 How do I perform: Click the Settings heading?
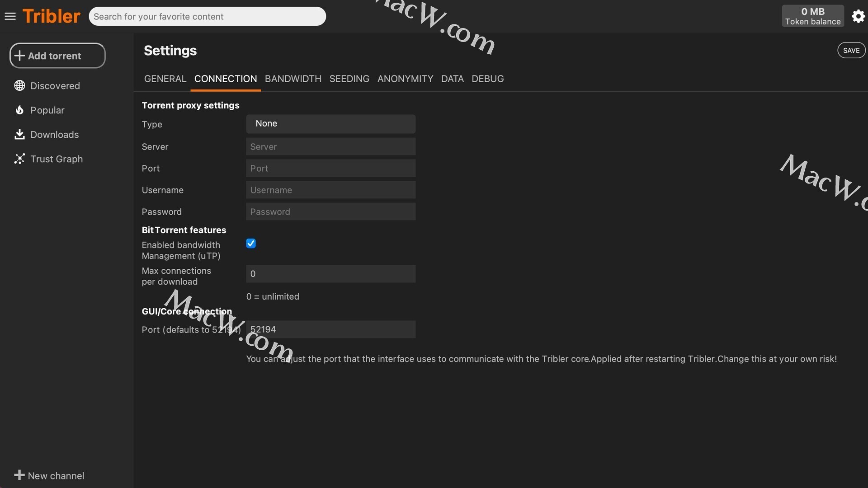170,50
